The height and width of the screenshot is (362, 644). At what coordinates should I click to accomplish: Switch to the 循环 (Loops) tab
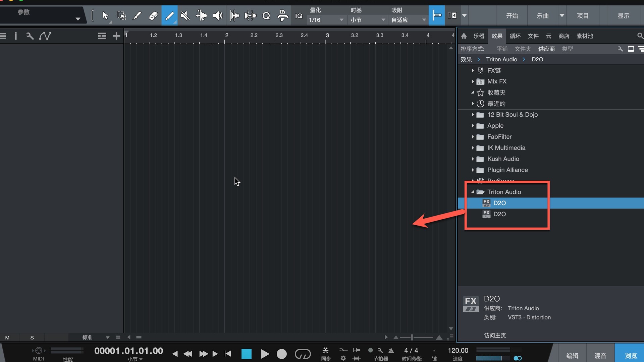pyautogui.click(x=515, y=36)
